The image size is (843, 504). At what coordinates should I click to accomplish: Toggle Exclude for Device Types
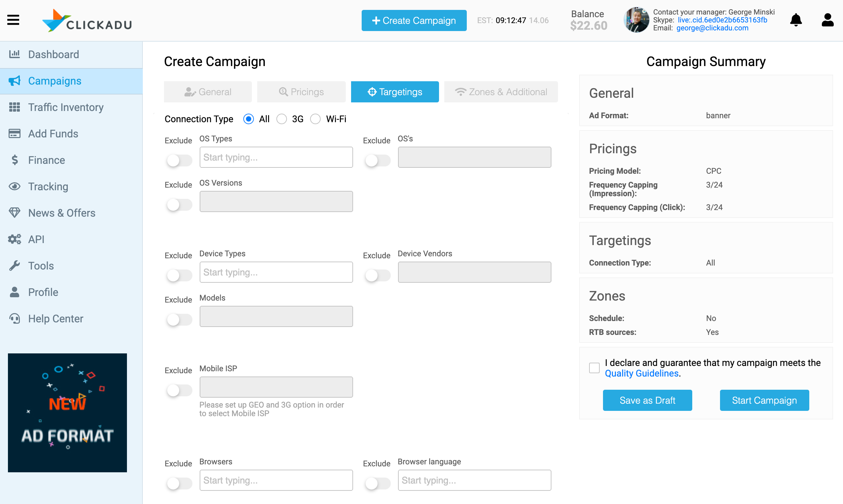[179, 275]
